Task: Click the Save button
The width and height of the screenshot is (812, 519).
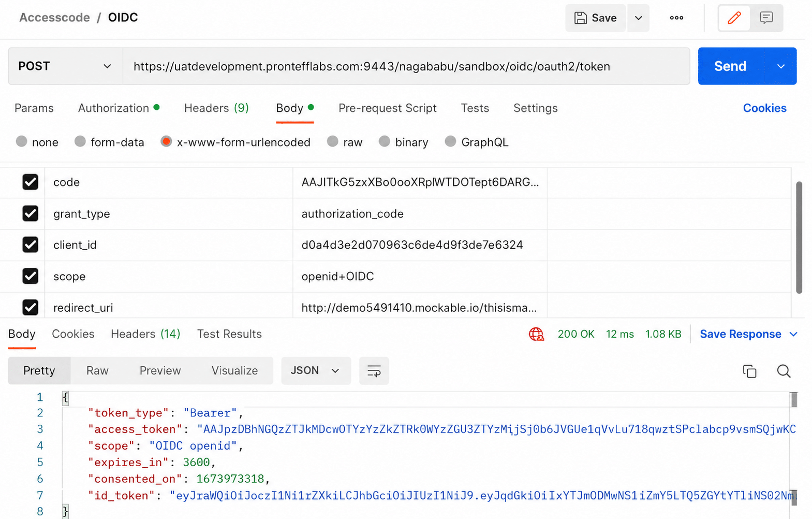Action: click(x=595, y=18)
